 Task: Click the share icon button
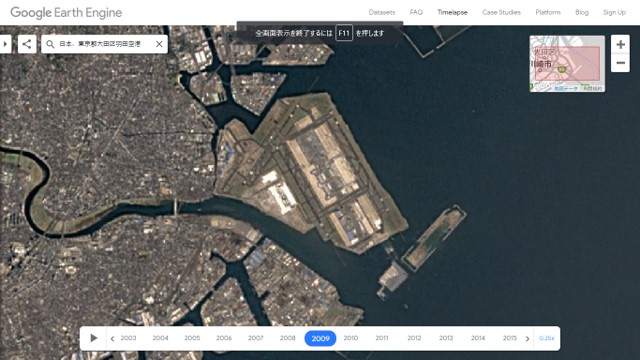click(27, 44)
